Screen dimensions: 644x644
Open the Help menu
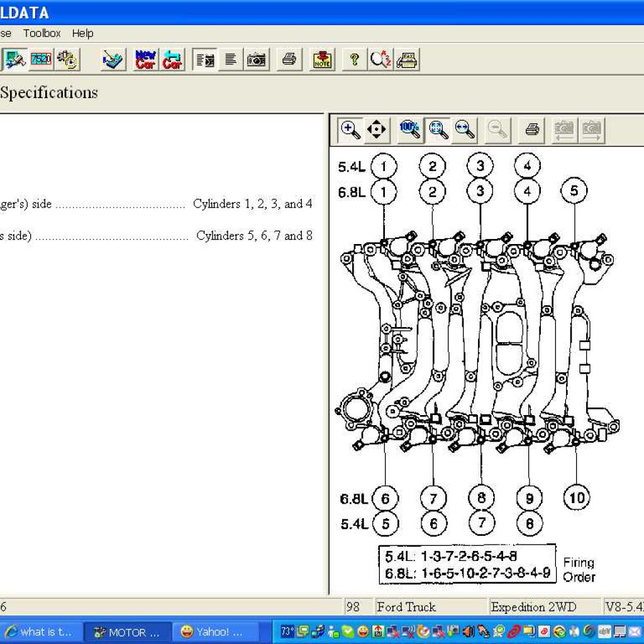point(82,33)
